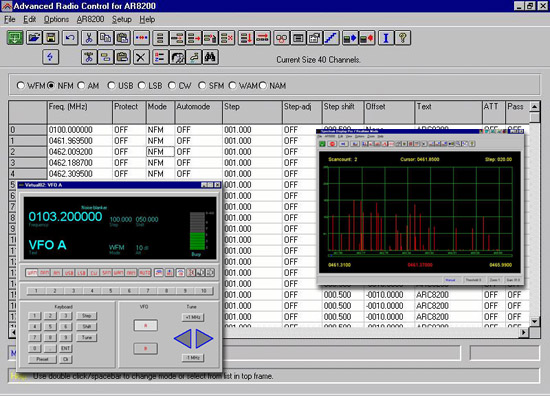The width and height of the screenshot is (550, 396).
Task: Click the Offset column header
Action: (389, 112)
